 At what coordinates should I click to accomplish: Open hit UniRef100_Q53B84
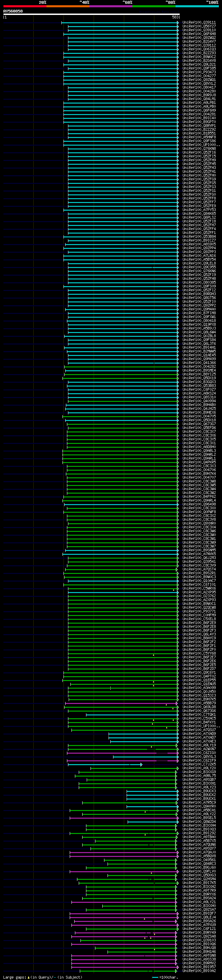(199, 237)
